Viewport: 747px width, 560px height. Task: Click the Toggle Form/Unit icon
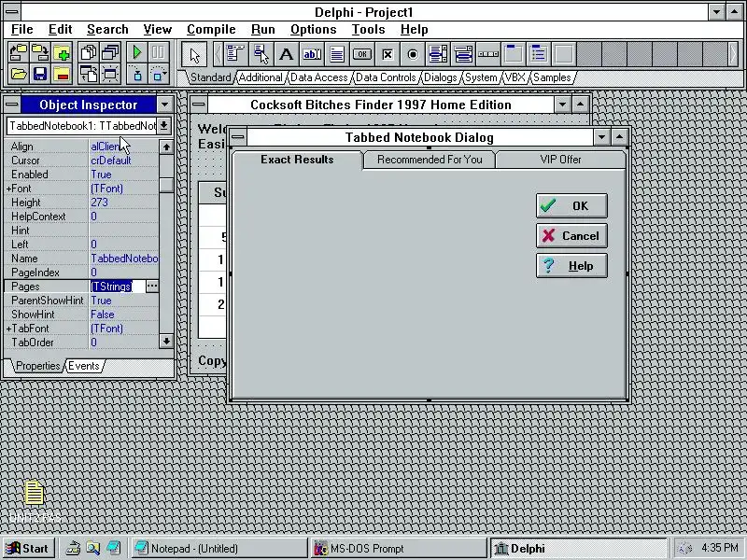pos(89,75)
